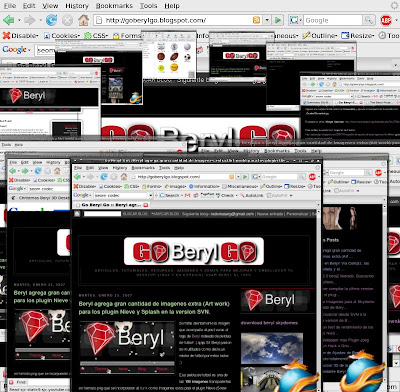Open Gmail M icon in front window's Google toolbar
Image resolution: width=400 pixels, height=392 pixels.
pos(188,195)
